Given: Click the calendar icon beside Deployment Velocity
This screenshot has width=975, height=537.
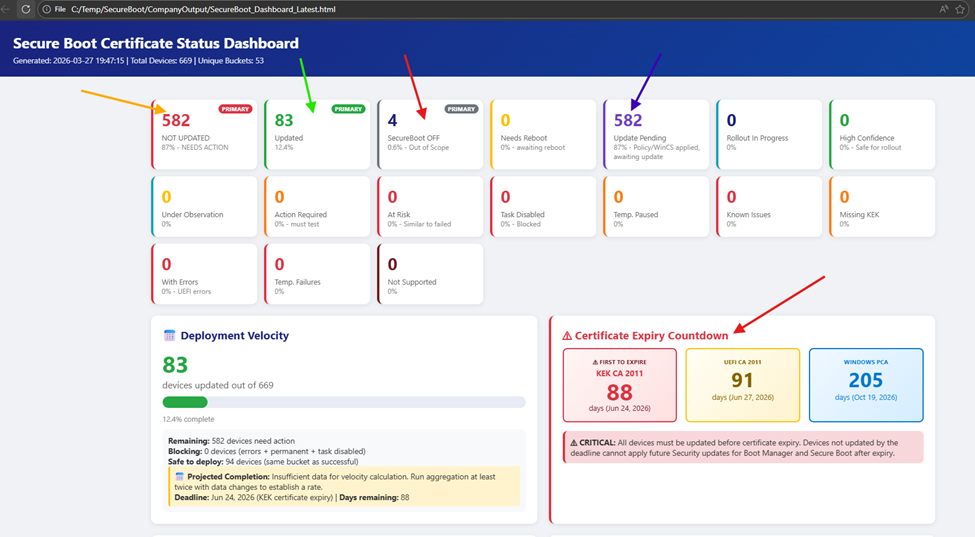Looking at the screenshot, I should point(169,336).
